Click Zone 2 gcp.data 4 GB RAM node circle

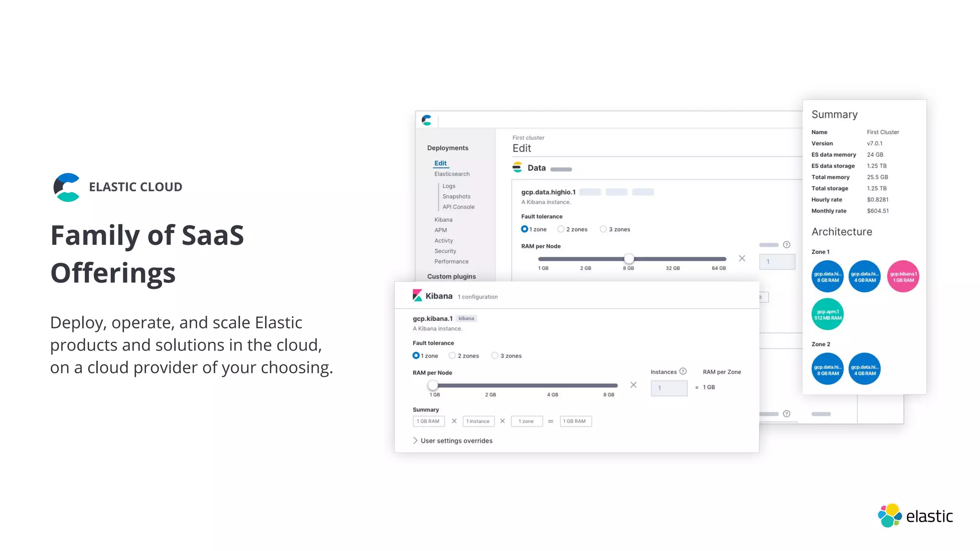pyautogui.click(x=865, y=369)
